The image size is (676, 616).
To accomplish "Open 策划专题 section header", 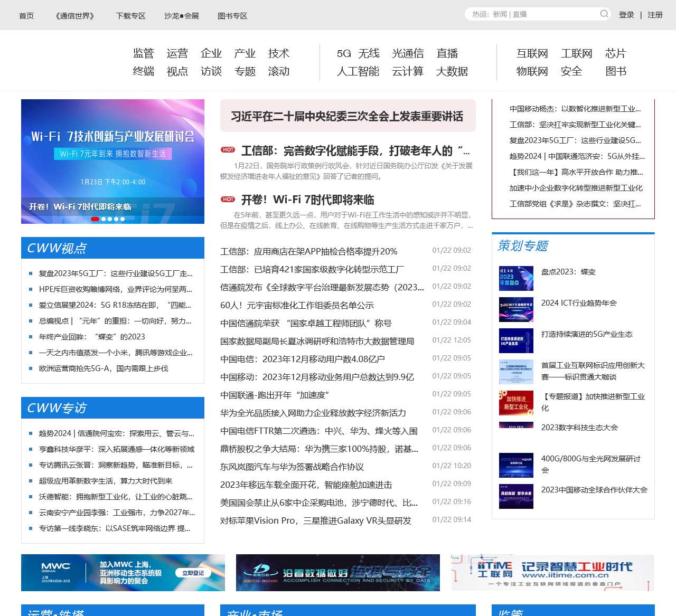I will [x=523, y=245].
